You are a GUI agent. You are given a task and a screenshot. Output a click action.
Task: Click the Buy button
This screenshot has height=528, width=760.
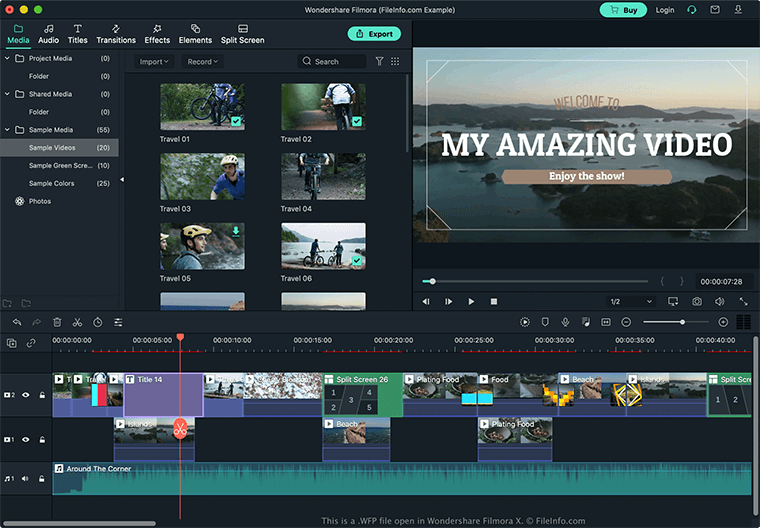point(622,10)
